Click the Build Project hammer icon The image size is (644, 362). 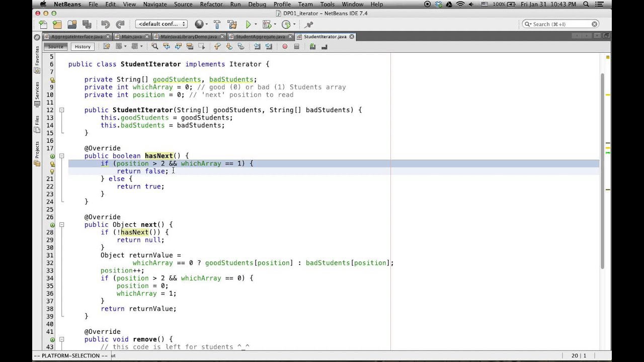pyautogui.click(x=217, y=24)
